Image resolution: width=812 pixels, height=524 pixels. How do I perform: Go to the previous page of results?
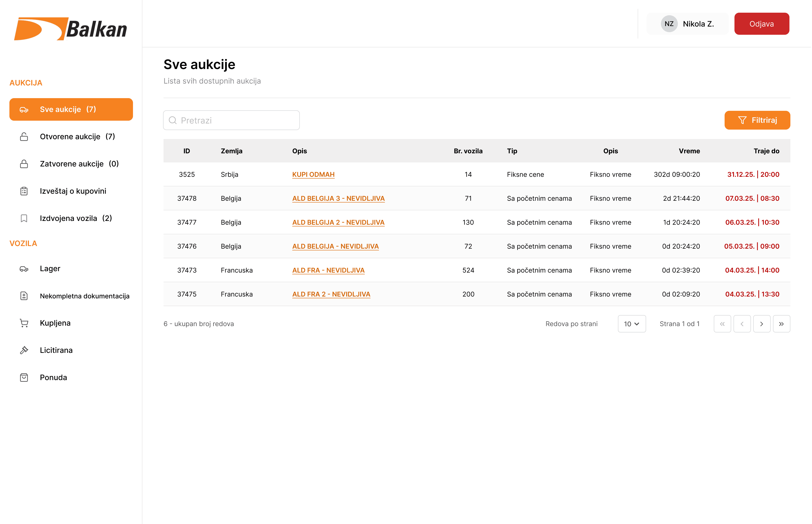click(742, 324)
